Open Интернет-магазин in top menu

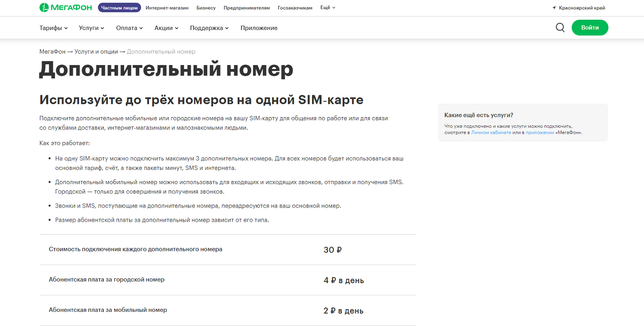click(167, 8)
